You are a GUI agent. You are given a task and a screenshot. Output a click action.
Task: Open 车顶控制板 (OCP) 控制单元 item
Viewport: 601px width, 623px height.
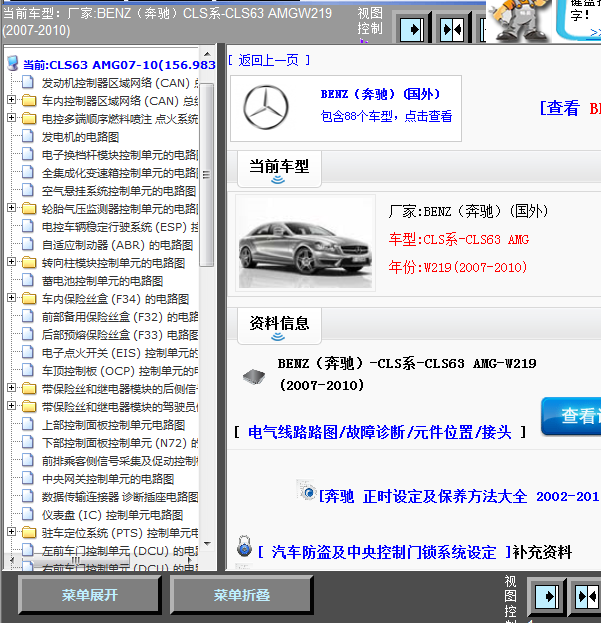pyautogui.click(x=120, y=371)
